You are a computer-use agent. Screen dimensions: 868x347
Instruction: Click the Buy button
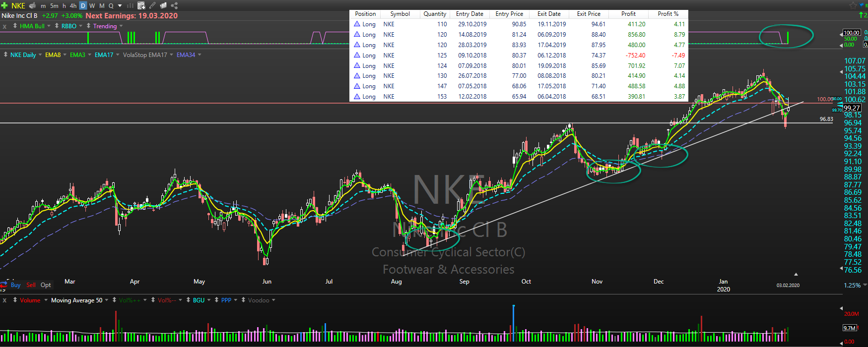click(x=16, y=285)
